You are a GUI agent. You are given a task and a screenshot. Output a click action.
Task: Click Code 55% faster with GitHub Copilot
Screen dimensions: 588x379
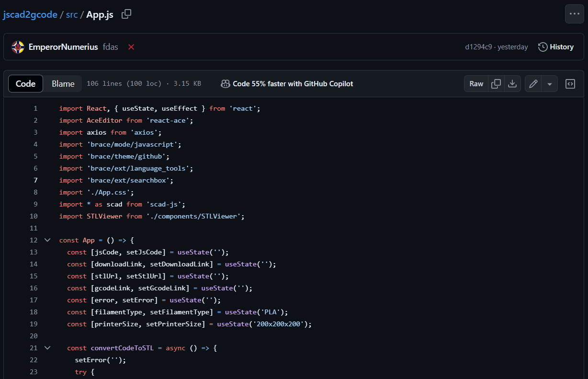pos(293,84)
